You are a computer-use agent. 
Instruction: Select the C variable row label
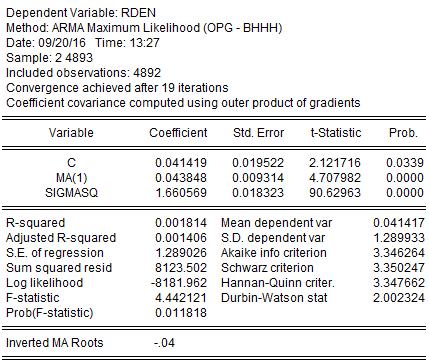71,163
